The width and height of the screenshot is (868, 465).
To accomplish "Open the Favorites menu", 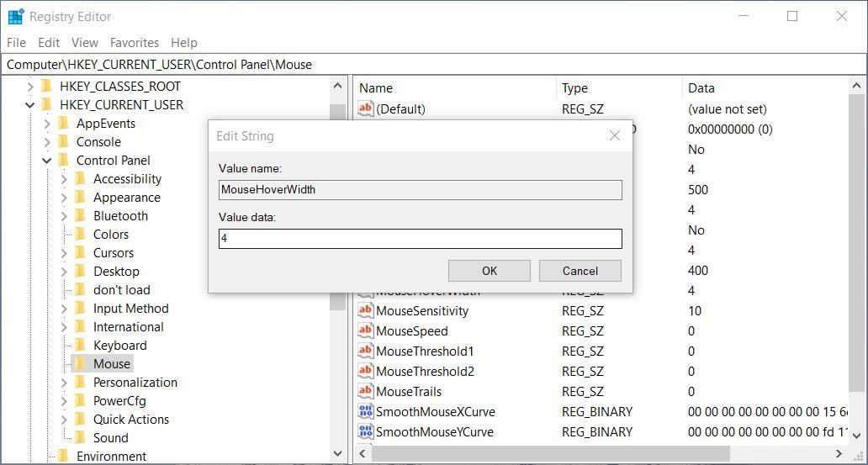I will [134, 42].
